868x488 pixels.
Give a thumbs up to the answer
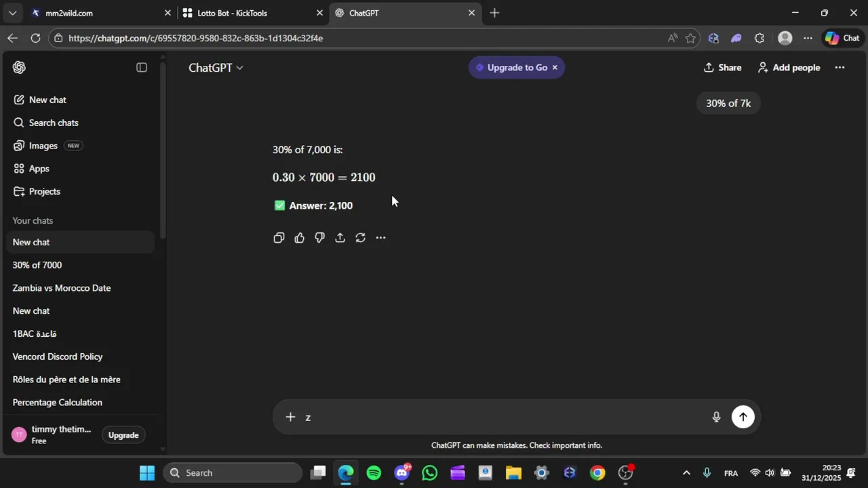[x=299, y=238]
